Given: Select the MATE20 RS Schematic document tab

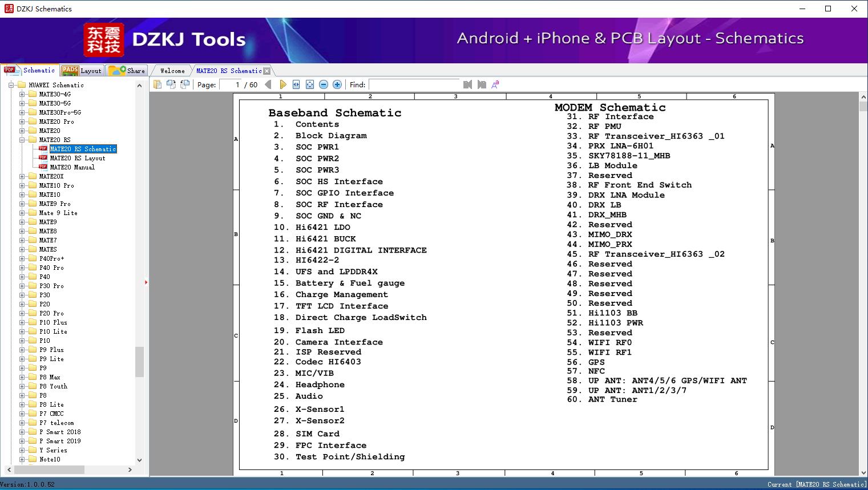Looking at the screenshot, I should [229, 71].
